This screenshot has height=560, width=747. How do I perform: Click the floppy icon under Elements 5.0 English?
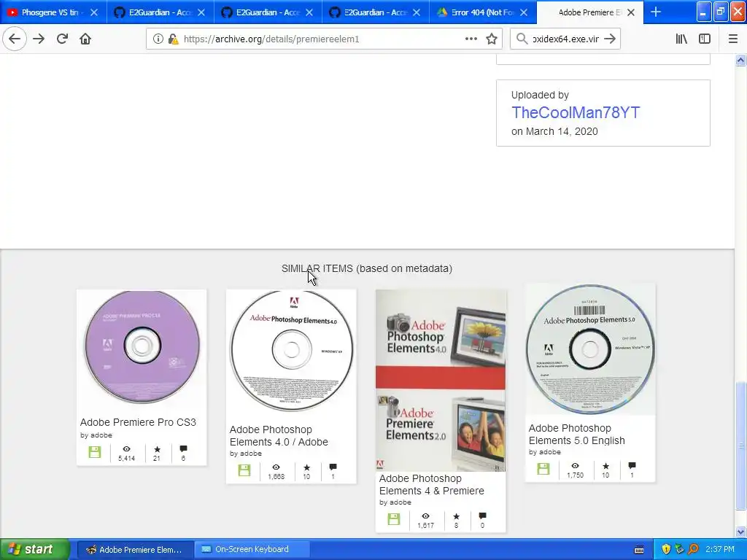point(543,469)
